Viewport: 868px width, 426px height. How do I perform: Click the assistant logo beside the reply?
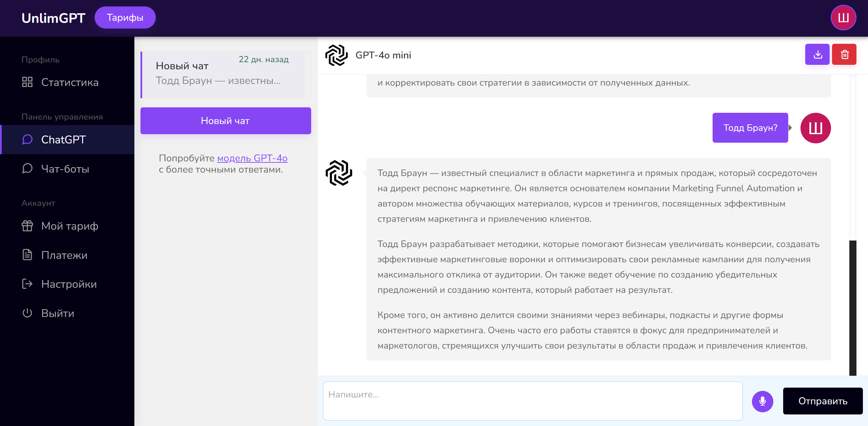point(339,173)
